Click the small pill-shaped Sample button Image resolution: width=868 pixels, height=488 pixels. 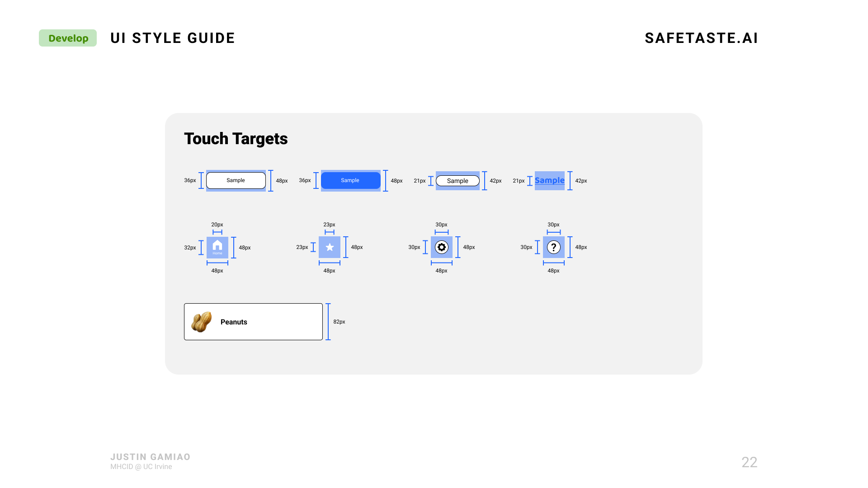click(x=458, y=181)
